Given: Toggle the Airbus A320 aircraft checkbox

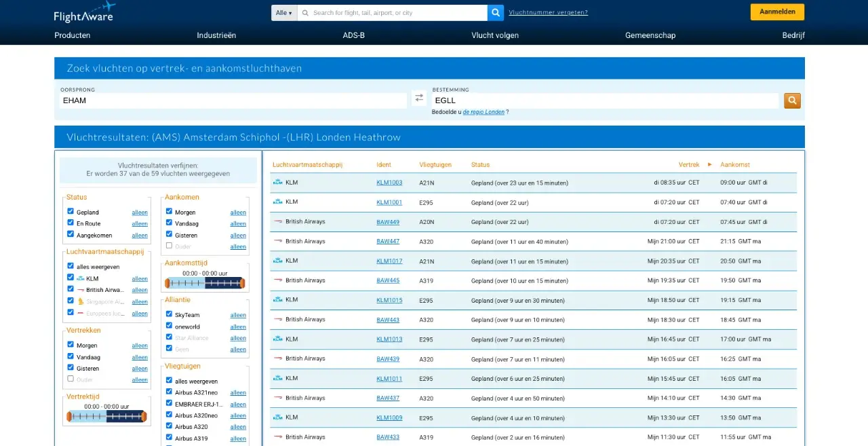Looking at the screenshot, I should [169, 426].
